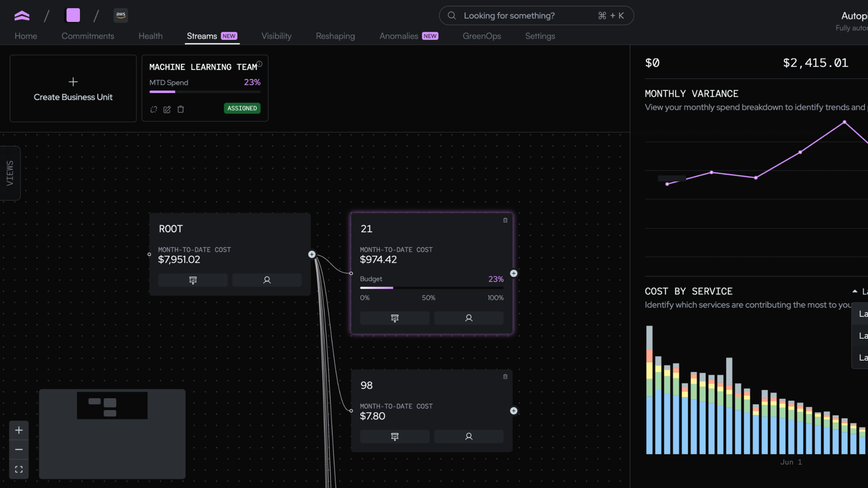
Task: Zoom in the canvas with plus button
Action: [19, 430]
